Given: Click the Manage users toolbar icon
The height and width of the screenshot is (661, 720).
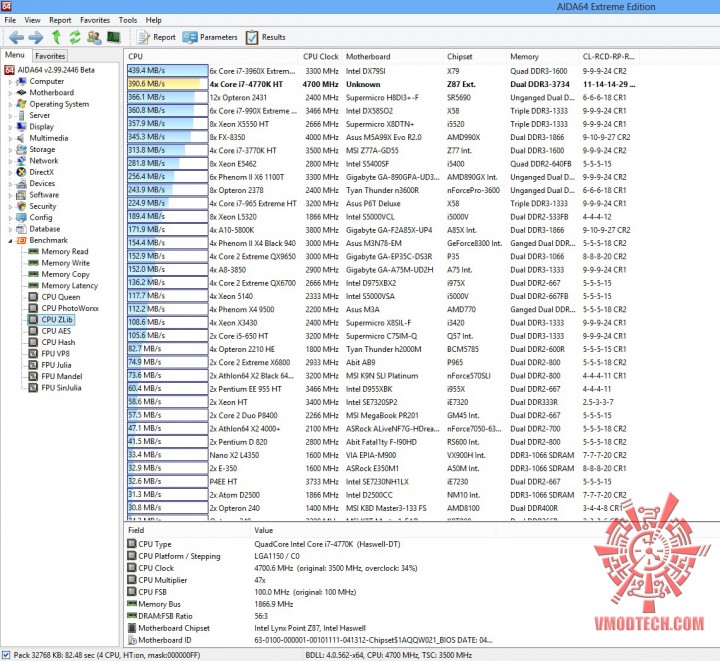Looking at the screenshot, I should [x=95, y=37].
